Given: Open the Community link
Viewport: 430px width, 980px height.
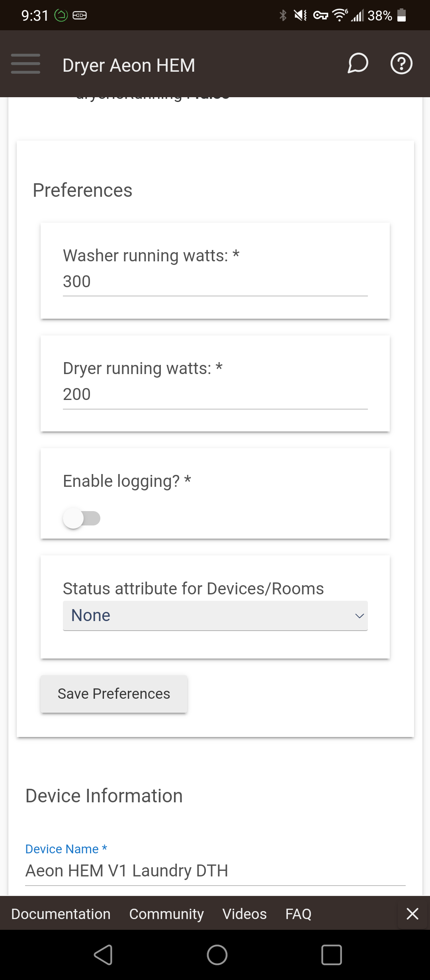Looking at the screenshot, I should tap(166, 914).
